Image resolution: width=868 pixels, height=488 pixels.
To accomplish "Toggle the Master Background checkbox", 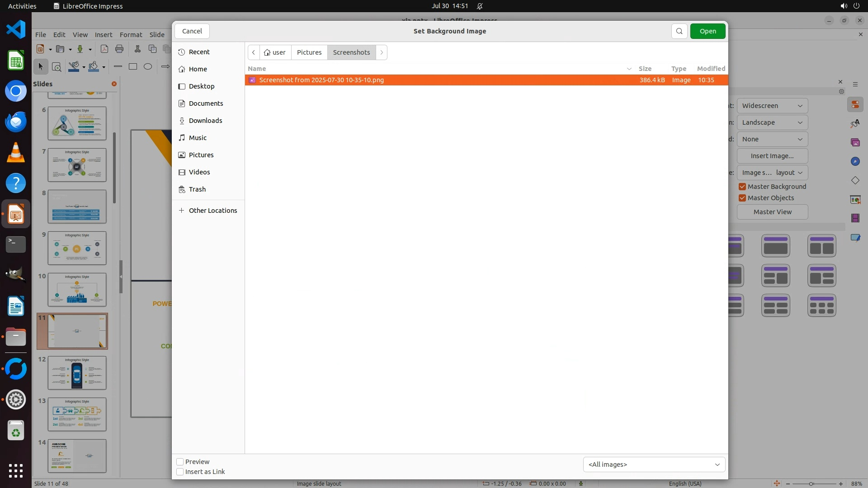I will (x=742, y=187).
